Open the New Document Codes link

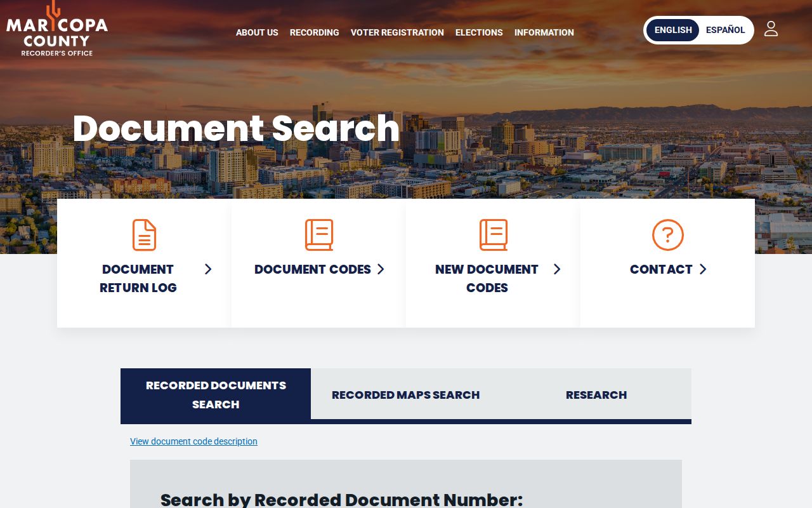click(487, 278)
